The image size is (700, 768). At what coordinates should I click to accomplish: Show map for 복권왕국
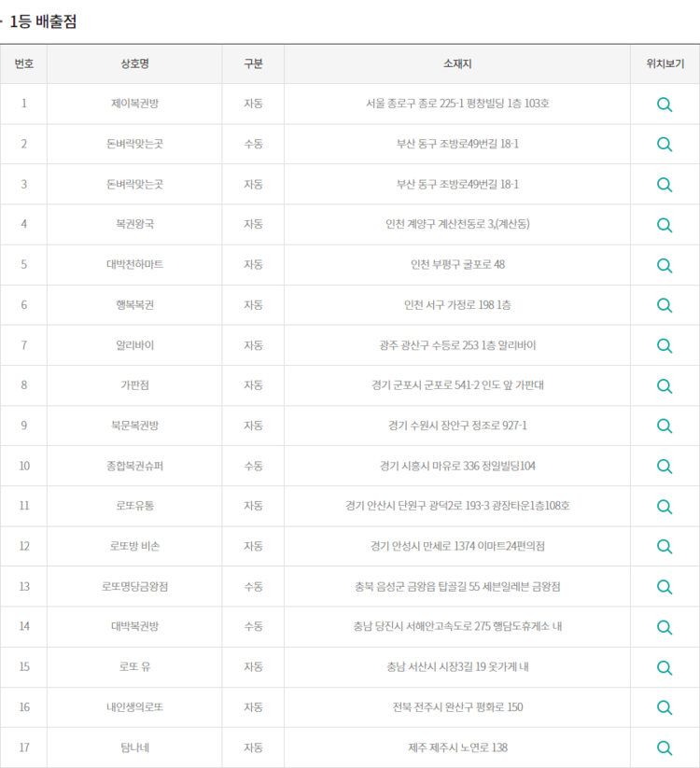coord(665,225)
